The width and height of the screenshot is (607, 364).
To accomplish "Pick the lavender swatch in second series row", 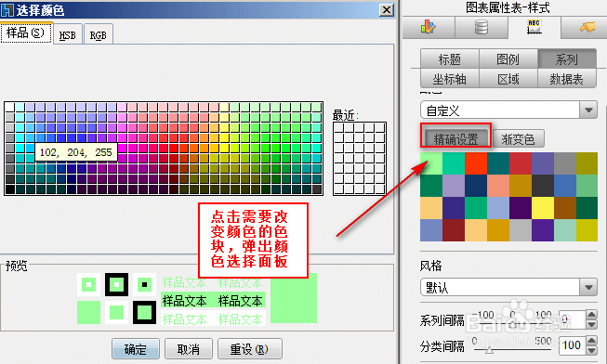I will (454, 186).
